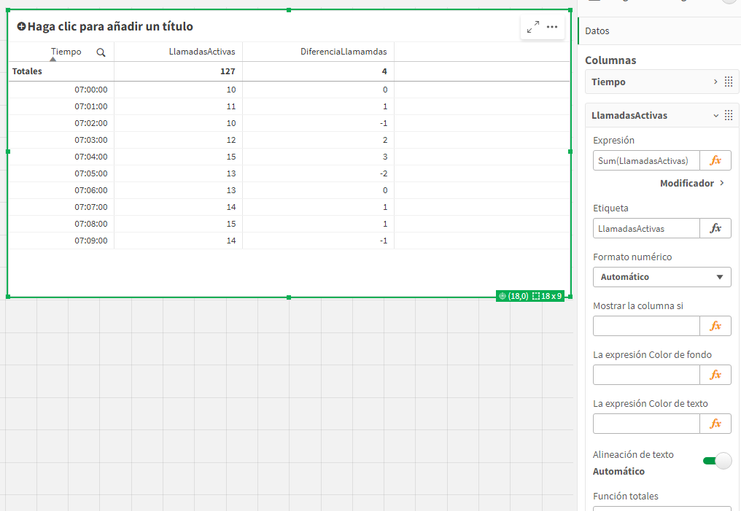Click LlamadasActivas value 12 in 07:03:00 row
This screenshot has width=741, height=511.
click(x=231, y=140)
